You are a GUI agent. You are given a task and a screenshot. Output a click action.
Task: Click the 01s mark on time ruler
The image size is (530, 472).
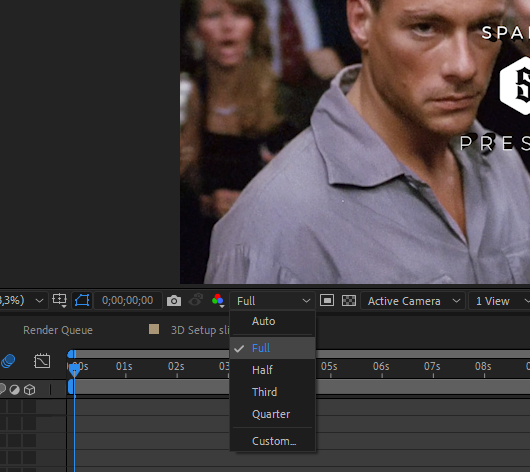(124, 367)
